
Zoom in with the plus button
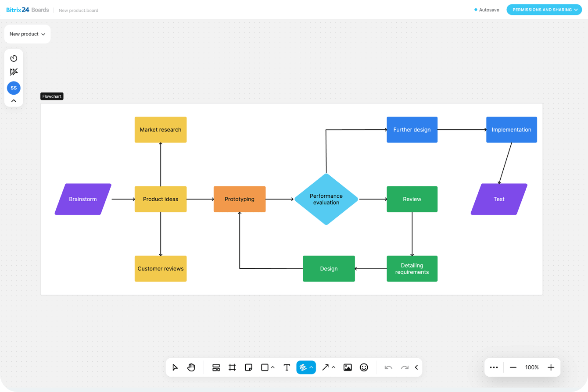pos(551,367)
